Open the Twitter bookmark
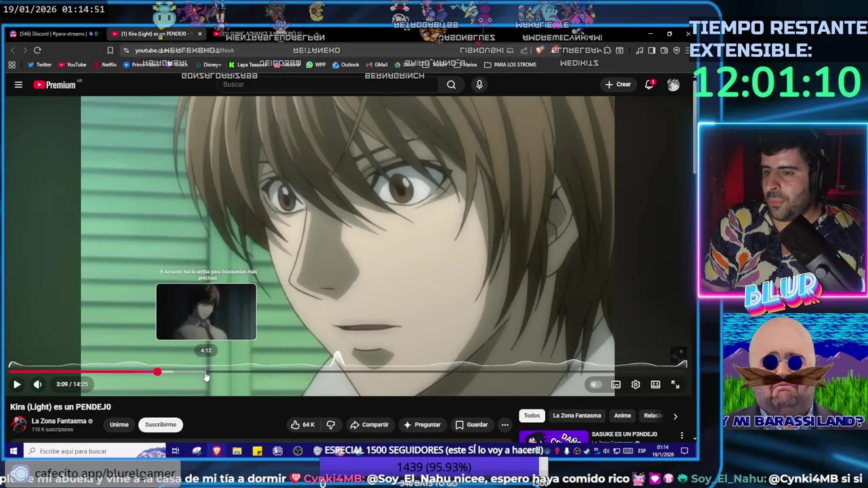Screen dimensions: 868x488 coord(39,65)
